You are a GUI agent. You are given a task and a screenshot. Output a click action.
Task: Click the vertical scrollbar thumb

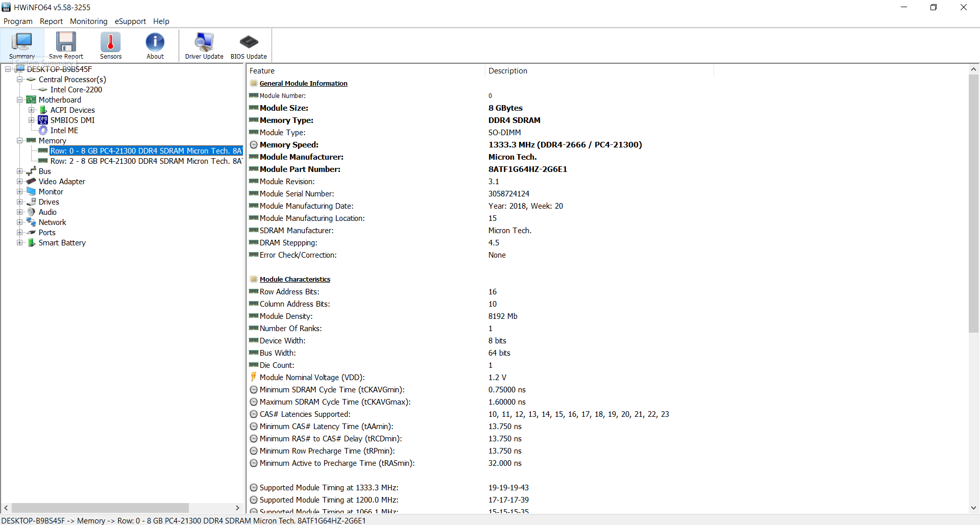pos(973,204)
